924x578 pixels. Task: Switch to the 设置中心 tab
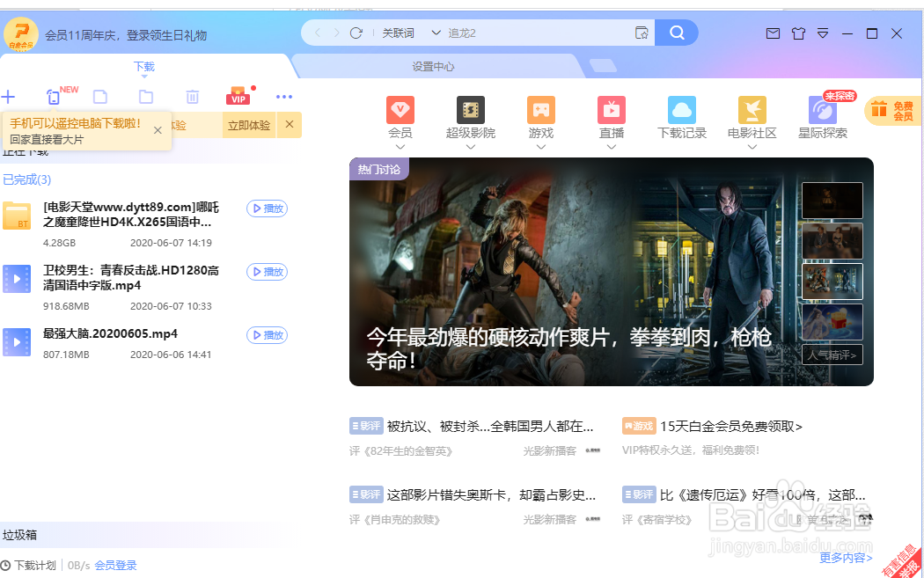(433, 67)
